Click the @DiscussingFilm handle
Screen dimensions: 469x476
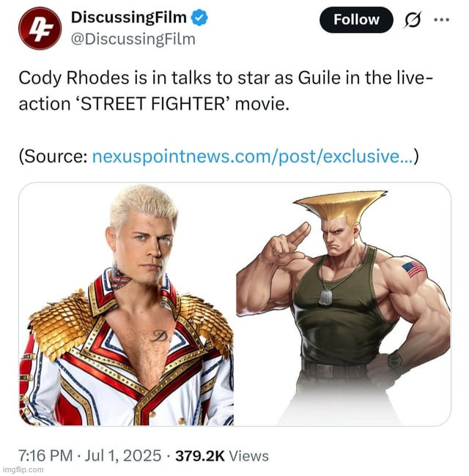pos(133,40)
